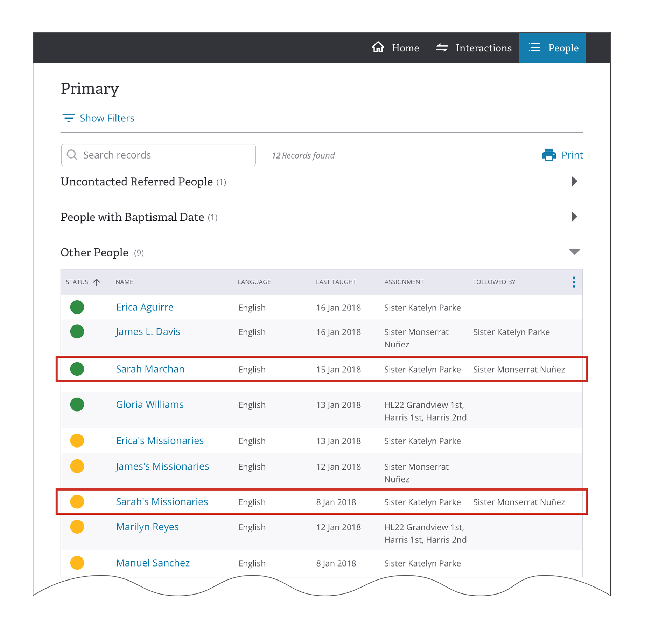672x633 pixels.
Task: Click green status dot for James L. Davis
Action: [77, 332]
